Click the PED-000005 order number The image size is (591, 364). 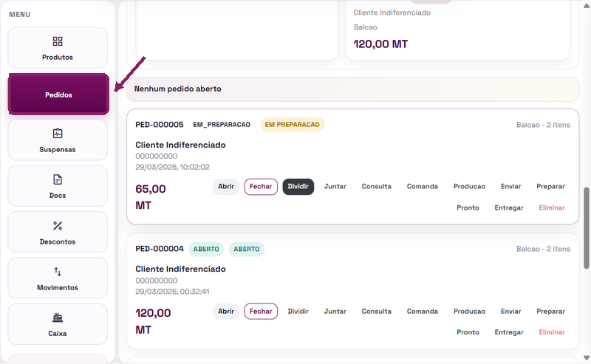coord(160,125)
